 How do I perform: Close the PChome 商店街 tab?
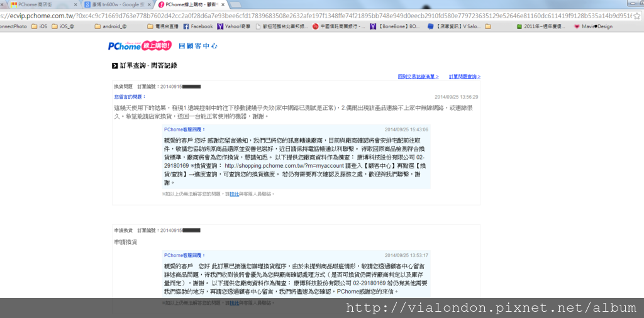point(75,5)
